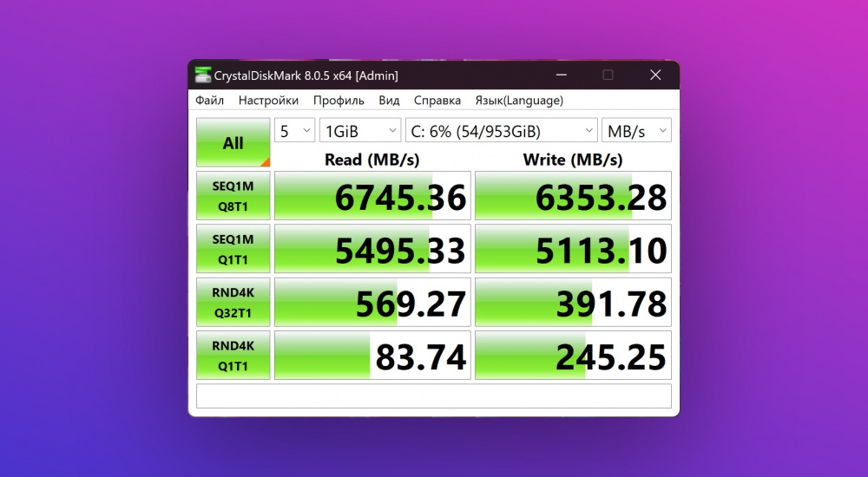Run the SEQ1M Q1T1 test
Viewport: 868px width, 477px height.
tap(233, 248)
